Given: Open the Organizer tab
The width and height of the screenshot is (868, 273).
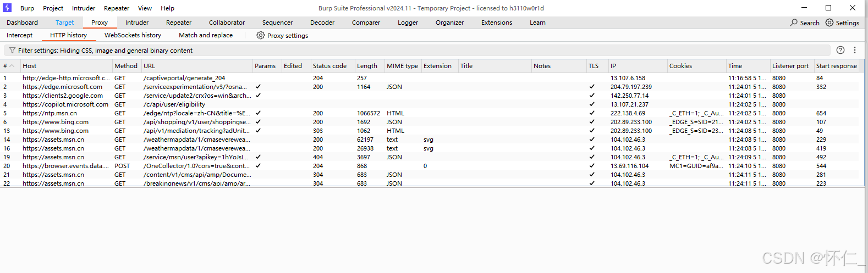Looking at the screenshot, I should point(449,23).
